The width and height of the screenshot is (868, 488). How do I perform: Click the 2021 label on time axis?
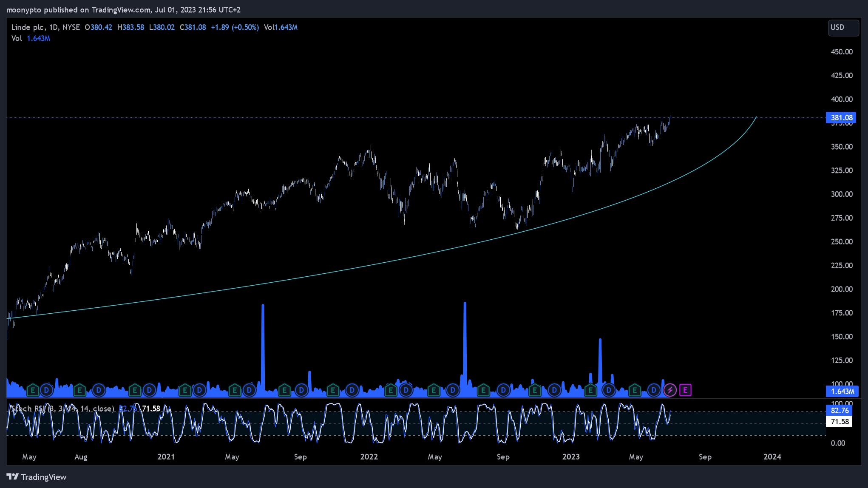pyautogui.click(x=166, y=457)
